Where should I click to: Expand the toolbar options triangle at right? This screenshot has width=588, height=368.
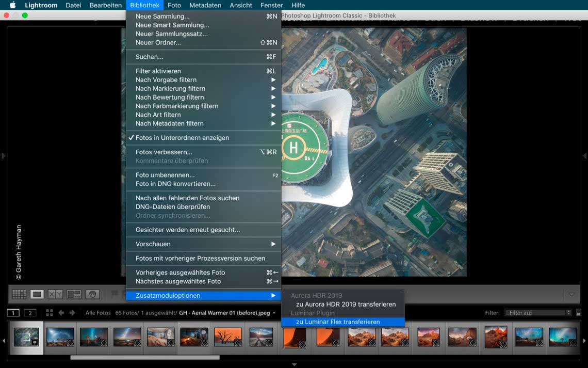coord(571,294)
